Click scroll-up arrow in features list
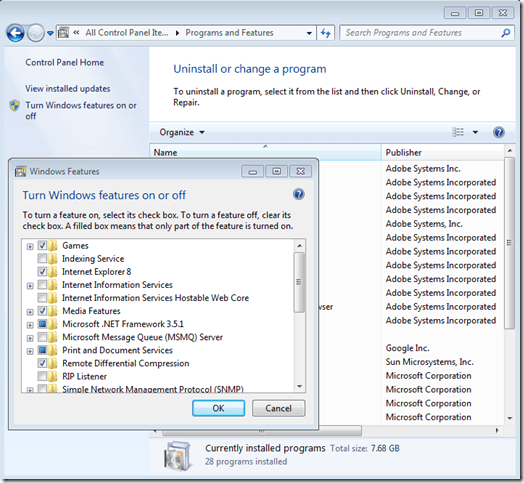Viewport: 524px width, 483px height. coord(300,246)
